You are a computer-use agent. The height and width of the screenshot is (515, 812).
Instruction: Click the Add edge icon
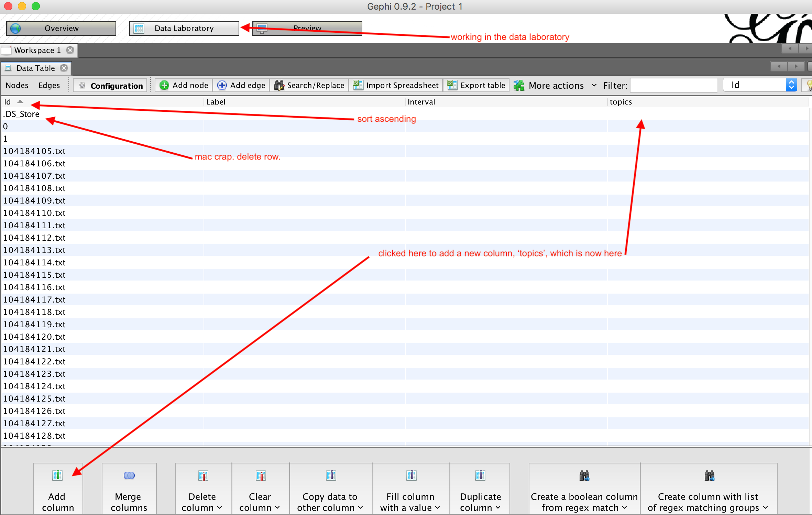pyautogui.click(x=222, y=85)
